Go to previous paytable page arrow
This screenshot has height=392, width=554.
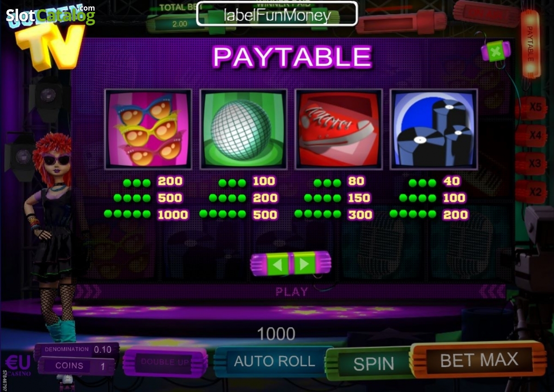[278, 264]
